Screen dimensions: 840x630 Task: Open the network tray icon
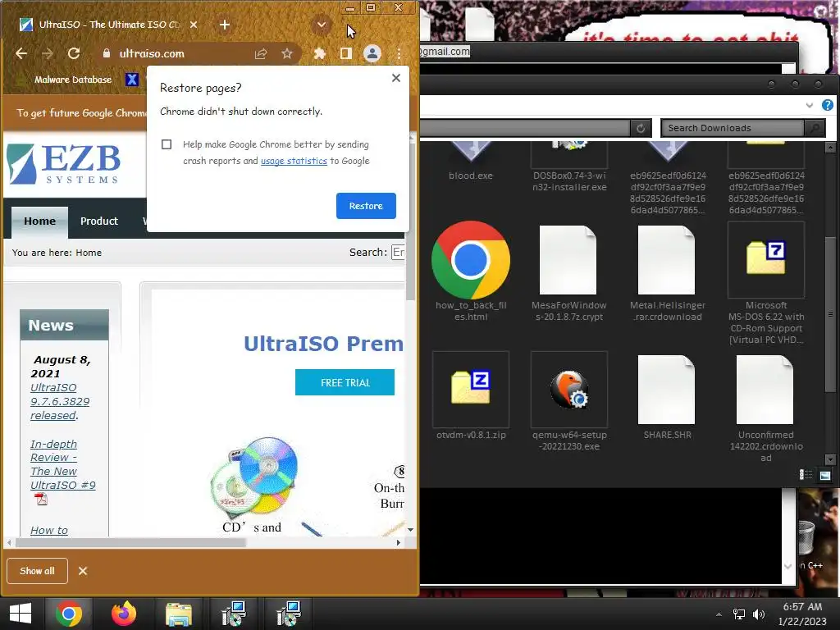pyautogui.click(x=739, y=614)
